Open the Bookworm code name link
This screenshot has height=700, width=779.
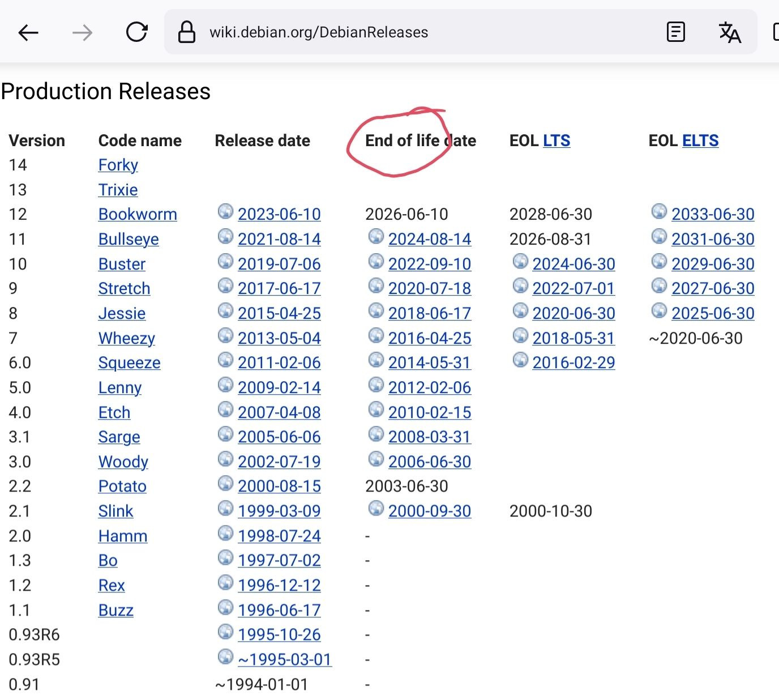138,214
